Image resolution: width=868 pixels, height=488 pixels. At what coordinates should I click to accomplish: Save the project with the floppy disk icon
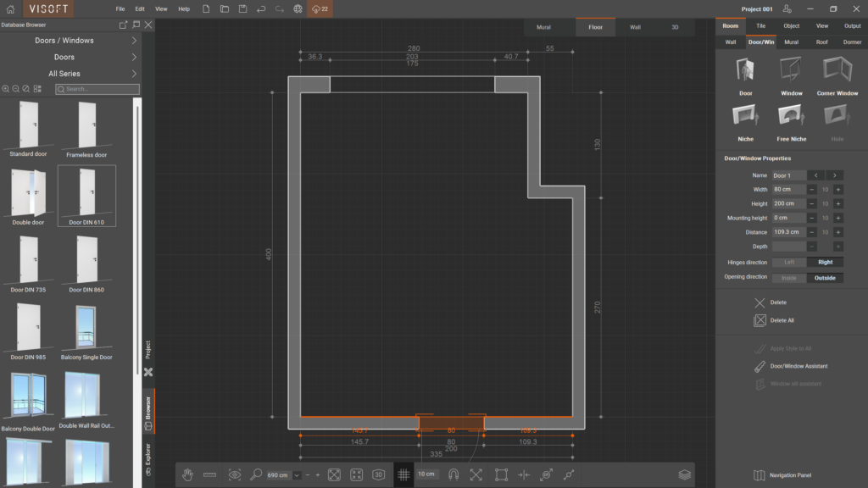point(242,8)
